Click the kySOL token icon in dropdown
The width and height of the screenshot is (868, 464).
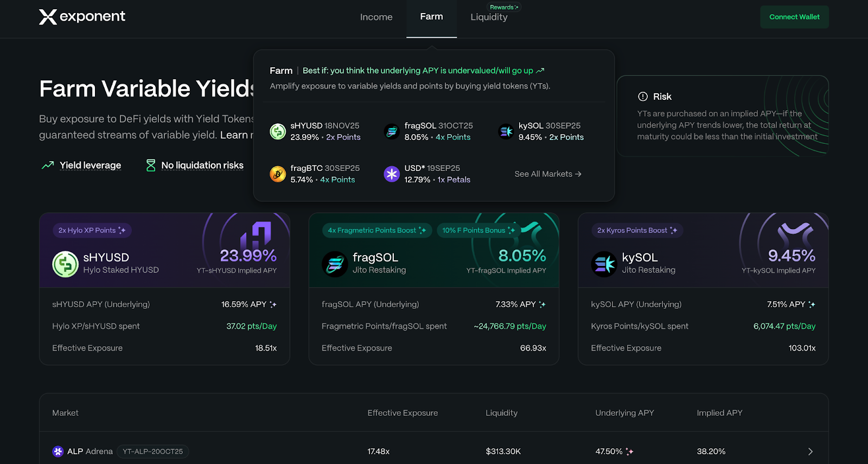pyautogui.click(x=506, y=131)
